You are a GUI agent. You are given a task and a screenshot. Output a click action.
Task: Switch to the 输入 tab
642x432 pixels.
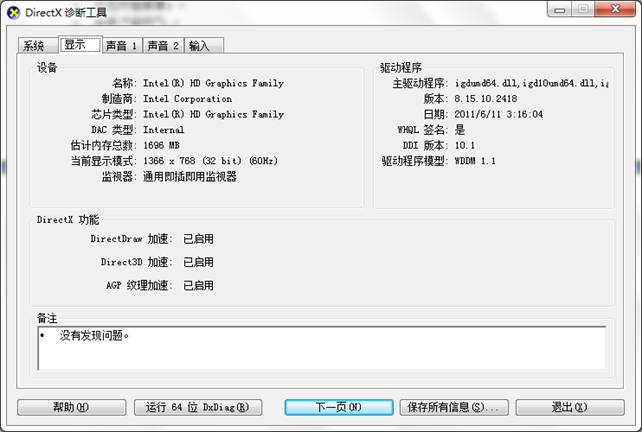[x=204, y=45]
